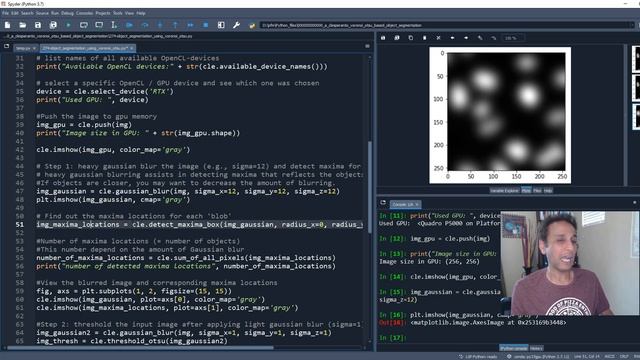Browse editor tabs icon
This screenshot has height=360, width=640.
tap(7, 47)
